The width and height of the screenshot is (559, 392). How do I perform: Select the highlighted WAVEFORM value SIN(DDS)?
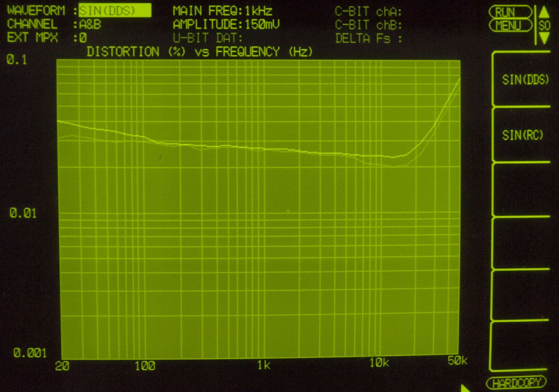115,10
